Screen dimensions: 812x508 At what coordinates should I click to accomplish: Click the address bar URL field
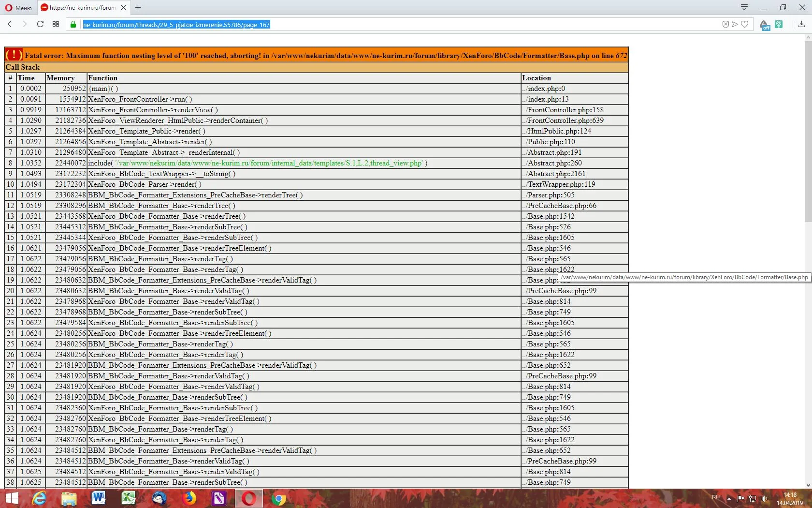click(387, 25)
